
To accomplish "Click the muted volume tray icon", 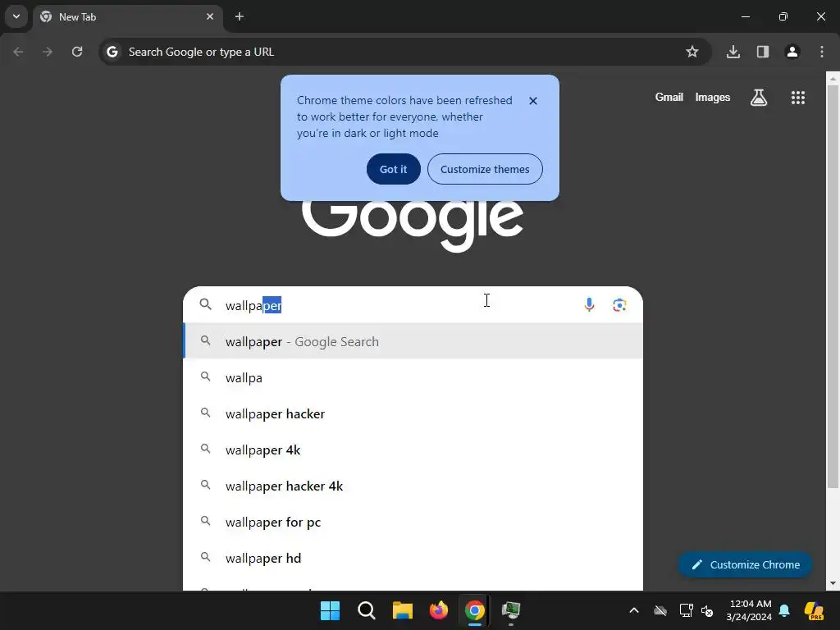I will pos(707,610).
